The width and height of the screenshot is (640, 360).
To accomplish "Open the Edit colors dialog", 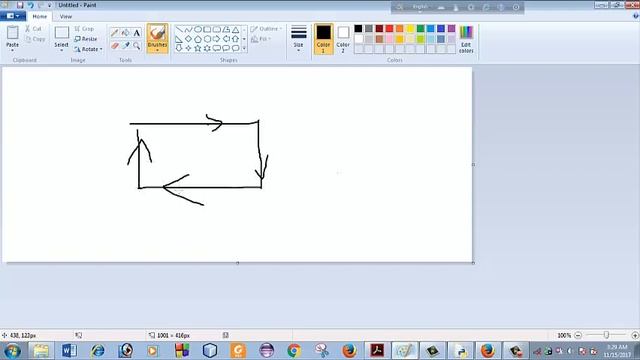I will pyautogui.click(x=466, y=39).
